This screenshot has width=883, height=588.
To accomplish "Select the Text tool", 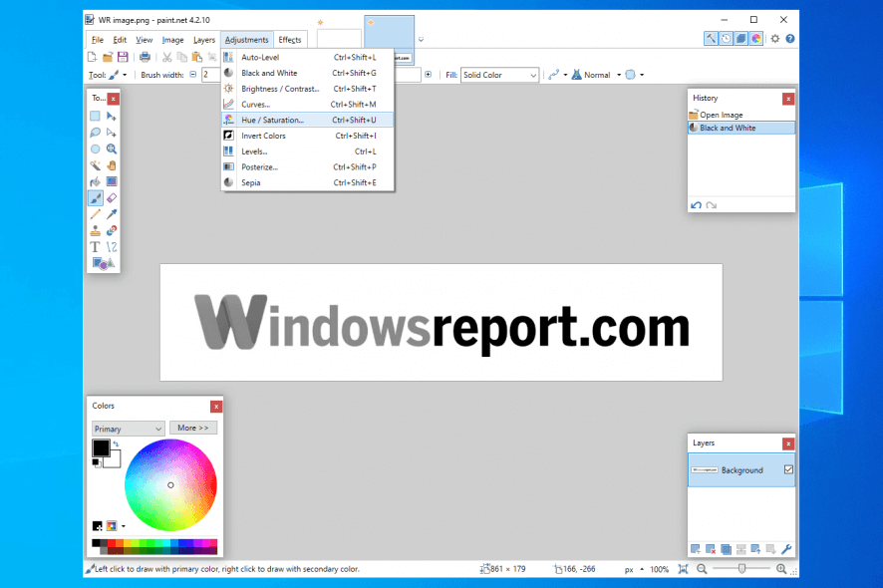I will click(95, 247).
